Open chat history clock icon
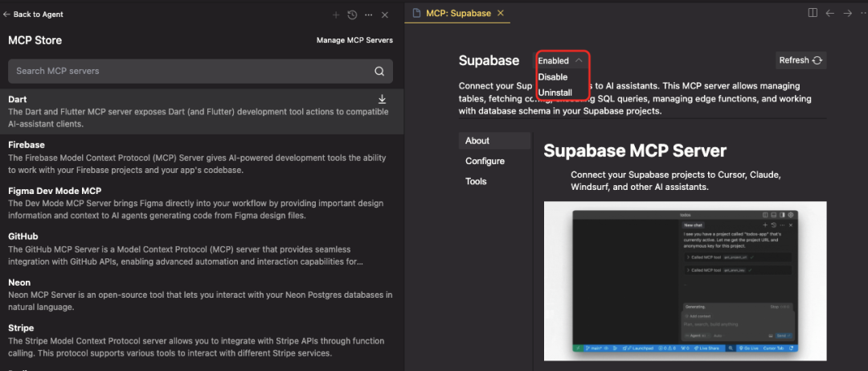 click(352, 15)
